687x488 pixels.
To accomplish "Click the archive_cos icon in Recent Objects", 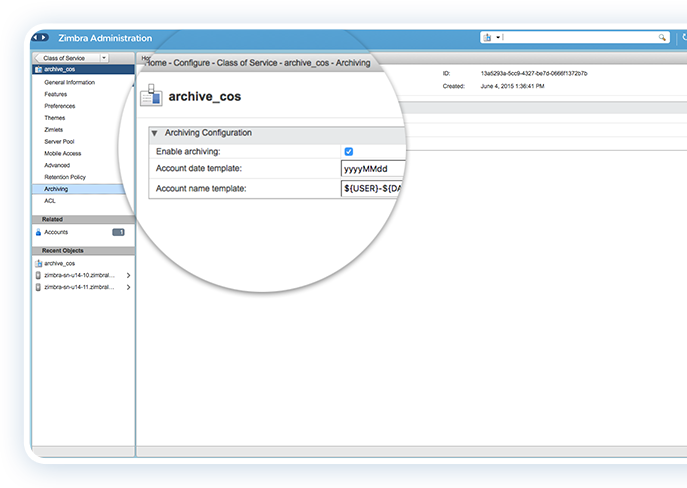I will pyautogui.click(x=39, y=263).
